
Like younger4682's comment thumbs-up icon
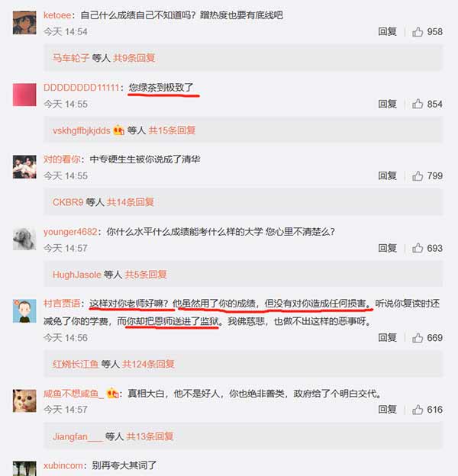(x=418, y=248)
